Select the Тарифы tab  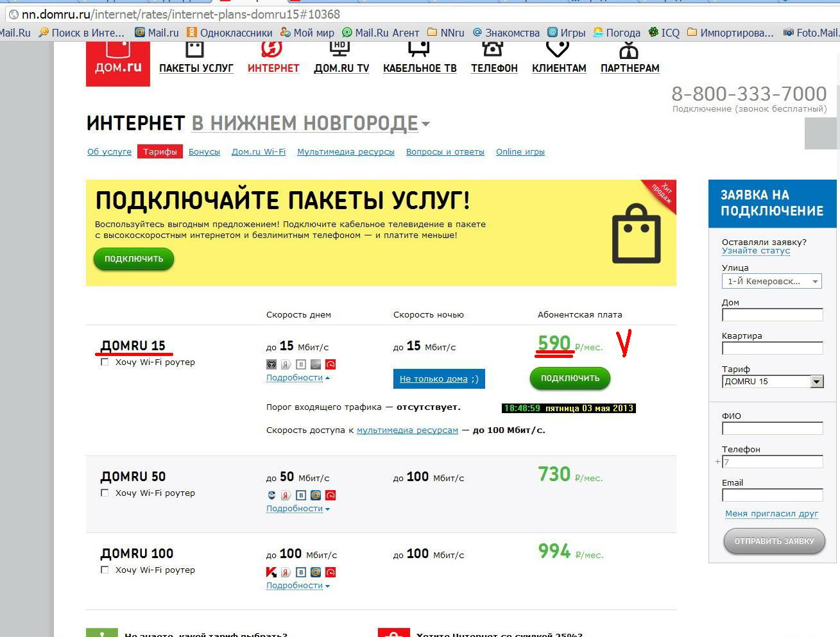160,152
